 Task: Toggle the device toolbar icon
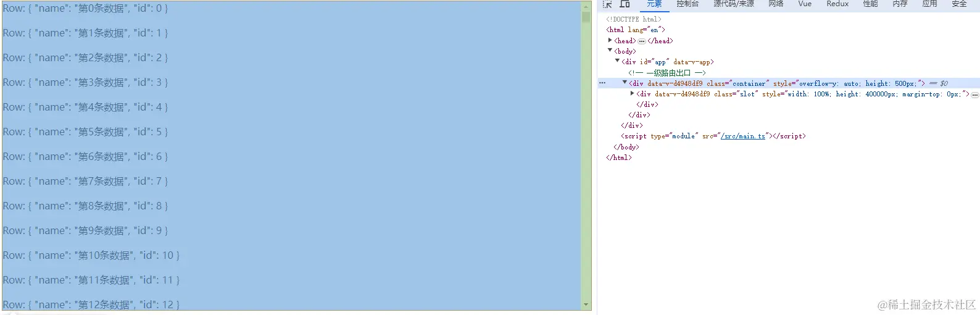pos(625,4)
